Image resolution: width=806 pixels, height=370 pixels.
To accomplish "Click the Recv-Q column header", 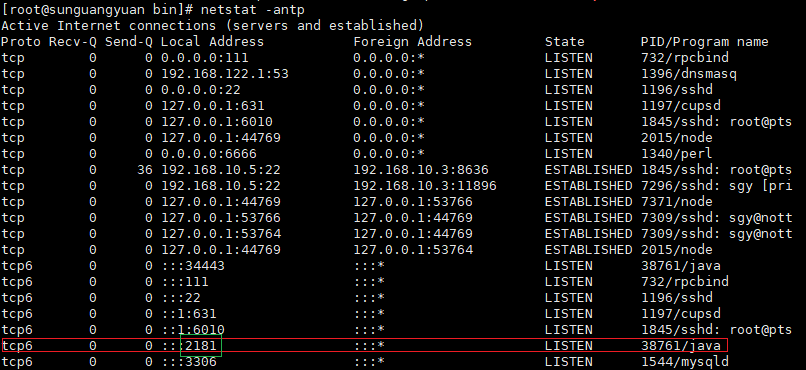I will coord(72,42).
